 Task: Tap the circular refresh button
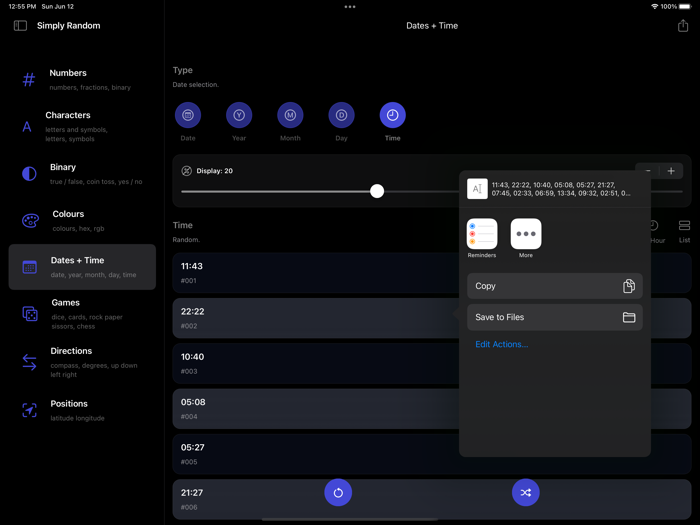pyautogui.click(x=338, y=492)
